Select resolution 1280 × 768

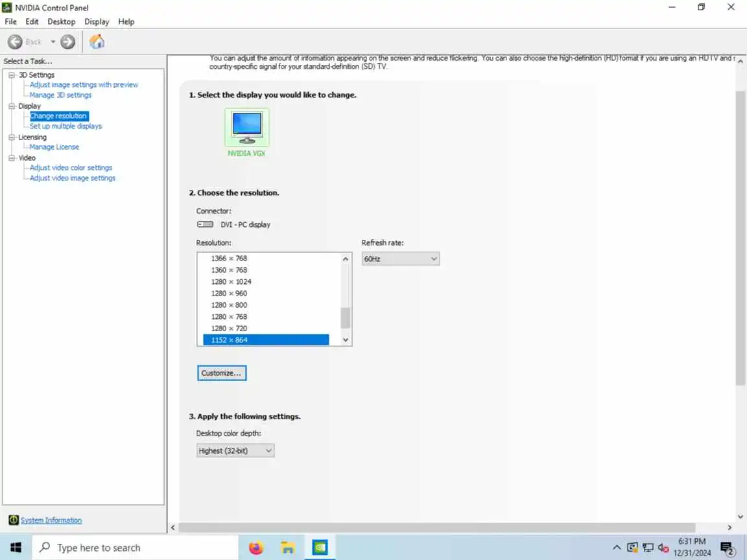[x=266, y=317]
